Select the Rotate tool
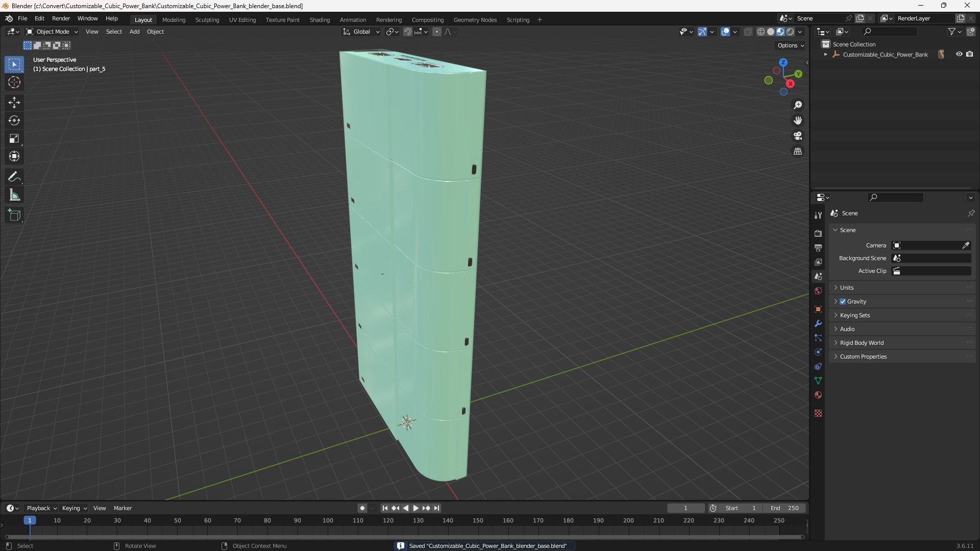The image size is (980, 551). [14, 120]
